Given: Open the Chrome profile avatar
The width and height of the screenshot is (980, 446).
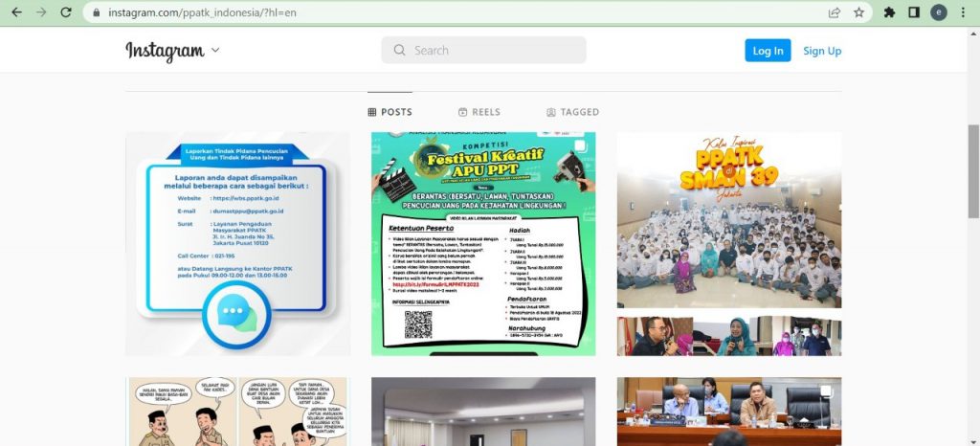Looking at the screenshot, I should (x=939, y=12).
